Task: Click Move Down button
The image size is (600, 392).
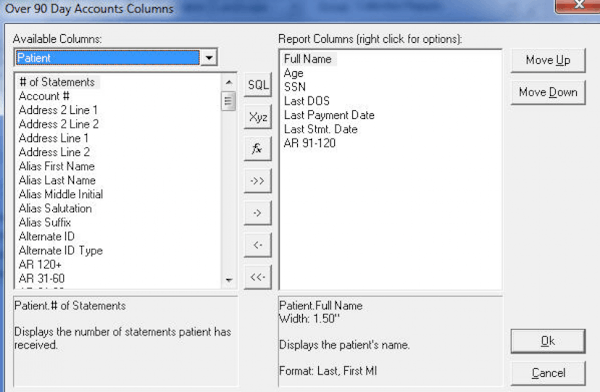Action: [x=548, y=92]
